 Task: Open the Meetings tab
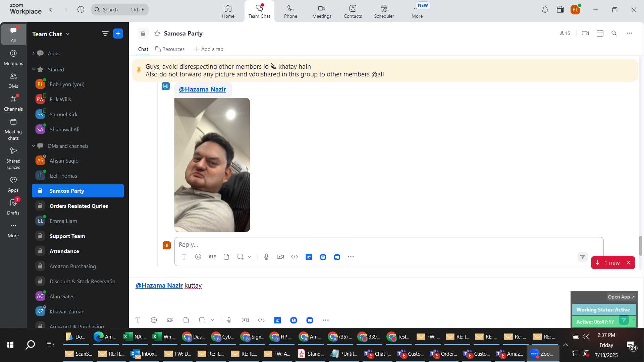pyautogui.click(x=322, y=11)
